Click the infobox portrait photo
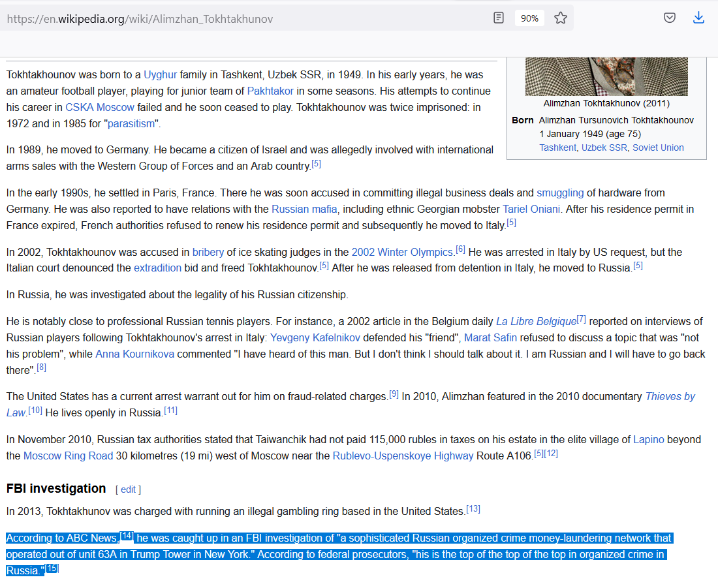The width and height of the screenshot is (718, 588). tap(606, 76)
